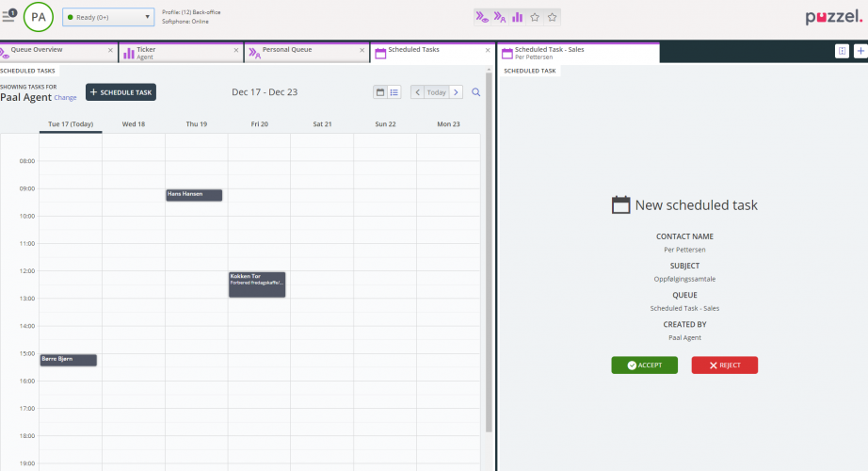Click the Ticker bar-chart shortcut icon in top bar
The width and height of the screenshot is (868, 471).
(517, 17)
